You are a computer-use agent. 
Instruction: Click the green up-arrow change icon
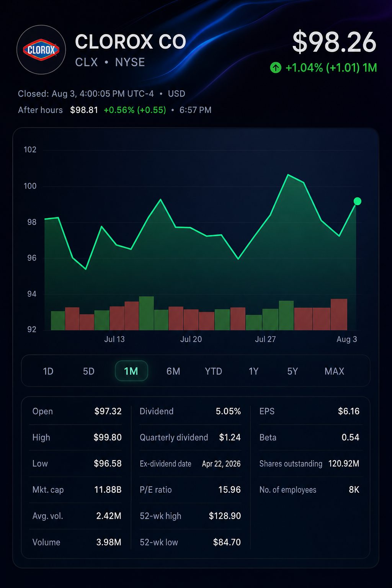coord(276,68)
